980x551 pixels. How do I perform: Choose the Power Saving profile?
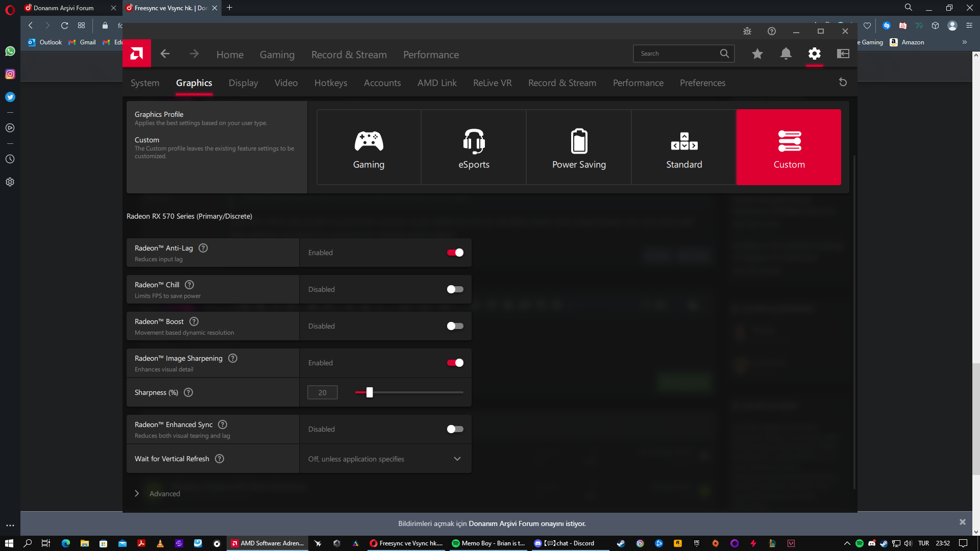click(x=579, y=147)
